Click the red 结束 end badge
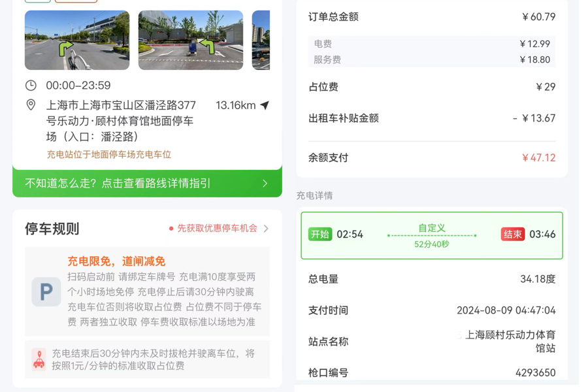The width and height of the screenshot is (588, 392). coord(512,234)
